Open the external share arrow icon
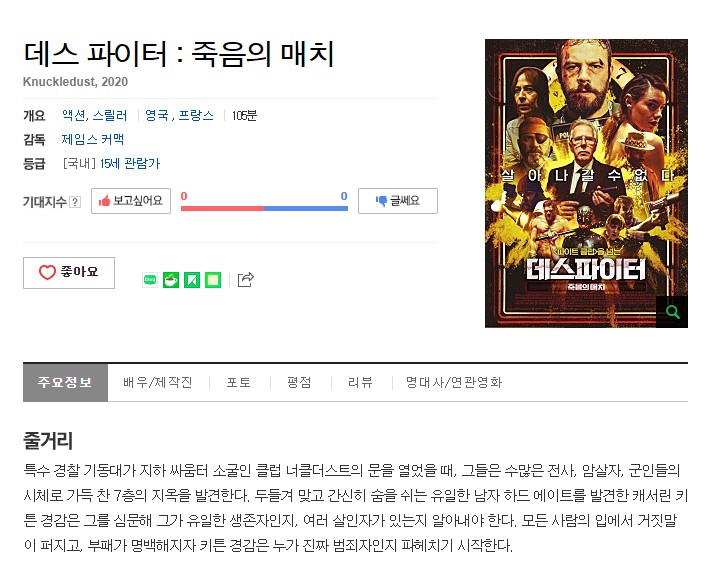The width and height of the screenshot is (703, 575). (x=245, y=280)
